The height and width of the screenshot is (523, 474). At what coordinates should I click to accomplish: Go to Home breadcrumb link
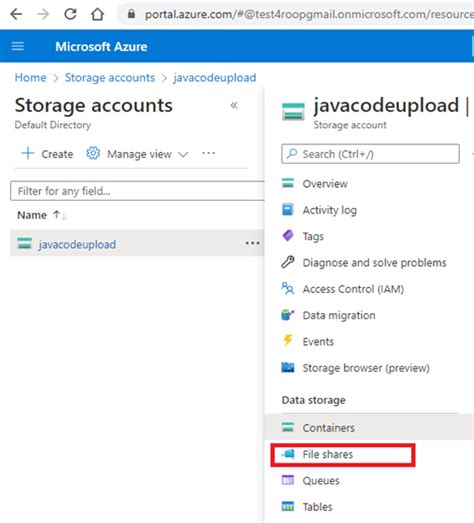coord(30,77)
